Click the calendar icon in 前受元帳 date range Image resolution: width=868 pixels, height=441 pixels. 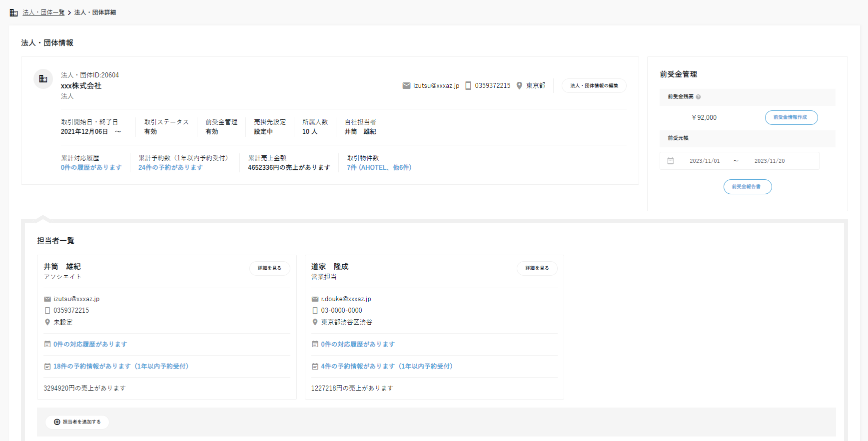pyautogui.click(x=671, y=161)
